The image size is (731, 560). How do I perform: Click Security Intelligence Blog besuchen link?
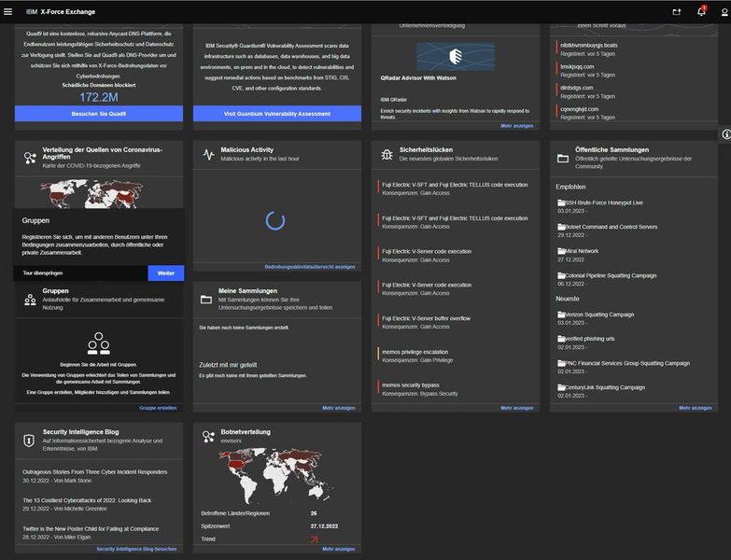(136, 550)
